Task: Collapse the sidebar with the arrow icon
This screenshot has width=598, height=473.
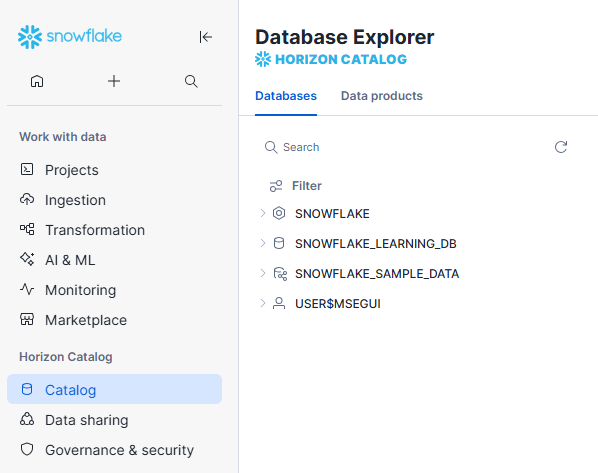Action: click(206, 37)
